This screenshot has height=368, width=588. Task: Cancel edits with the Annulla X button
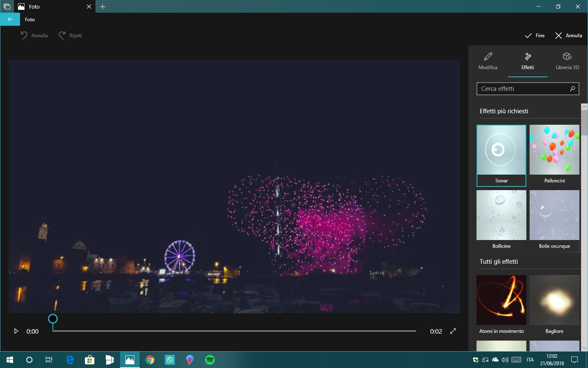569,36
